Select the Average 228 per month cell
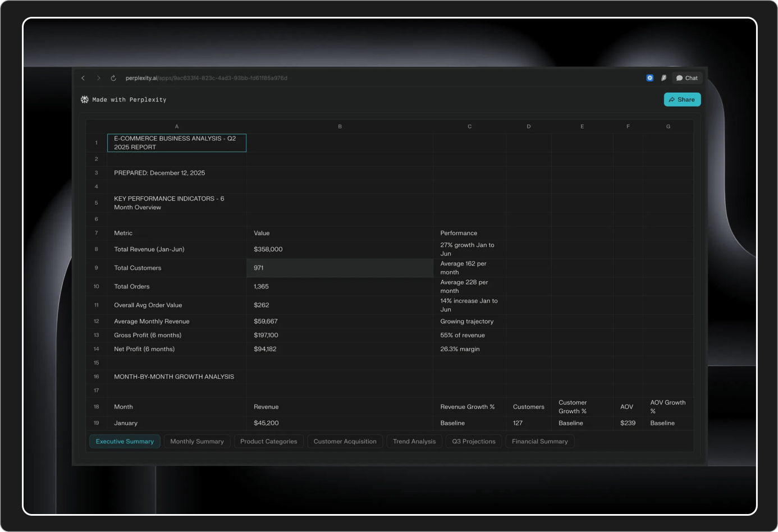 [x=470, y=286]
